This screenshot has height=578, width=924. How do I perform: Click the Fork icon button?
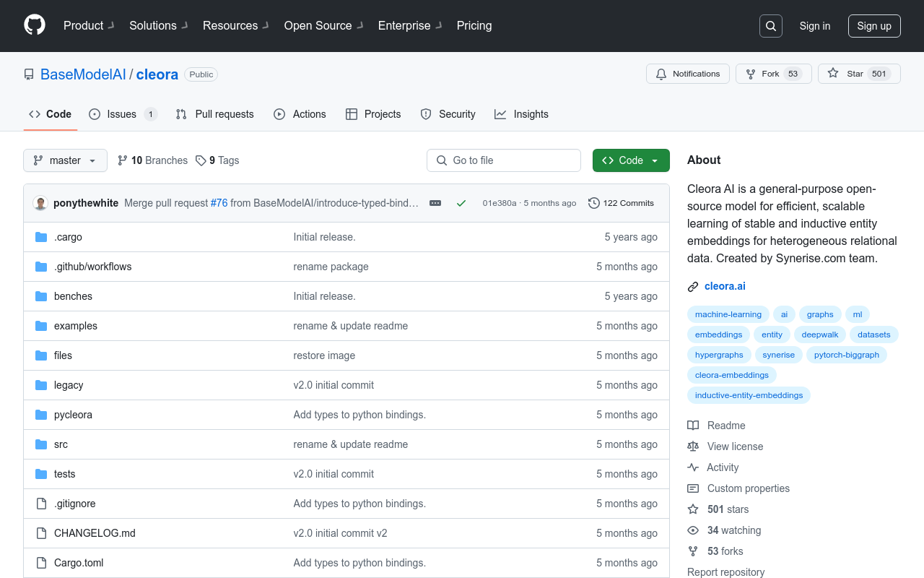tap(751, 74)
